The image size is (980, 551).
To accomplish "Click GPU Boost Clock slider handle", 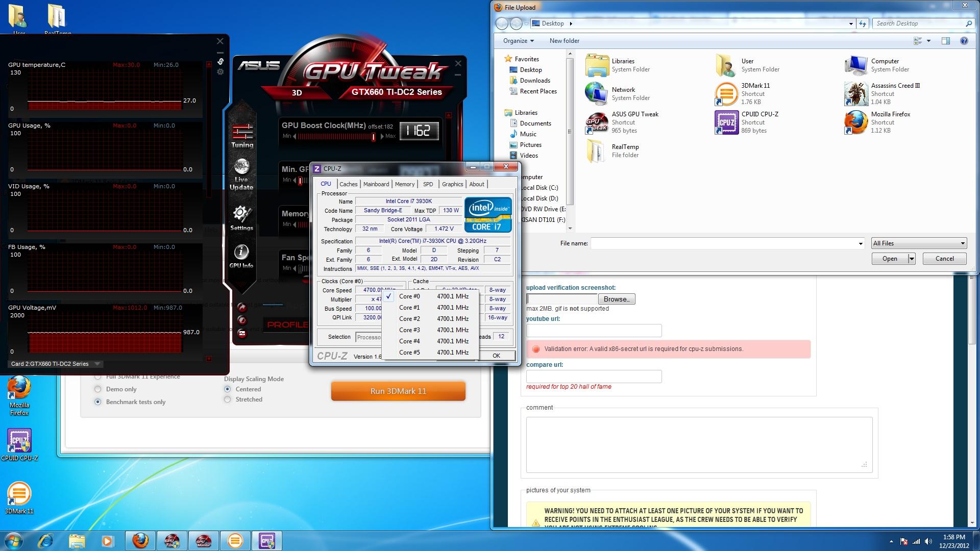I will click(374, 137).
